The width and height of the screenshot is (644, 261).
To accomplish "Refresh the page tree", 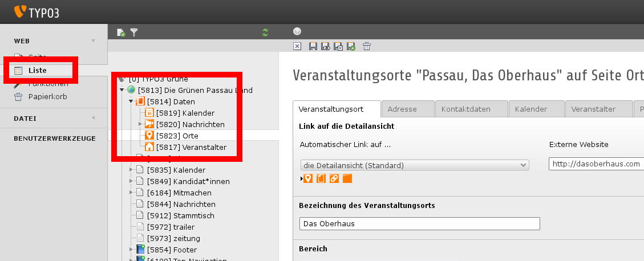I will tap(265, 32).
